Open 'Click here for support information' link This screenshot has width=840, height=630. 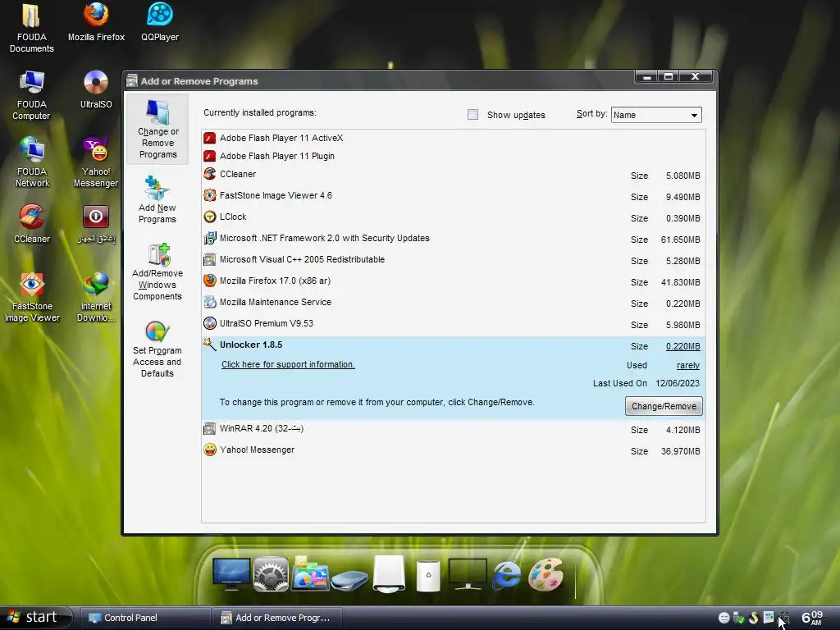(x=288, y=364)
